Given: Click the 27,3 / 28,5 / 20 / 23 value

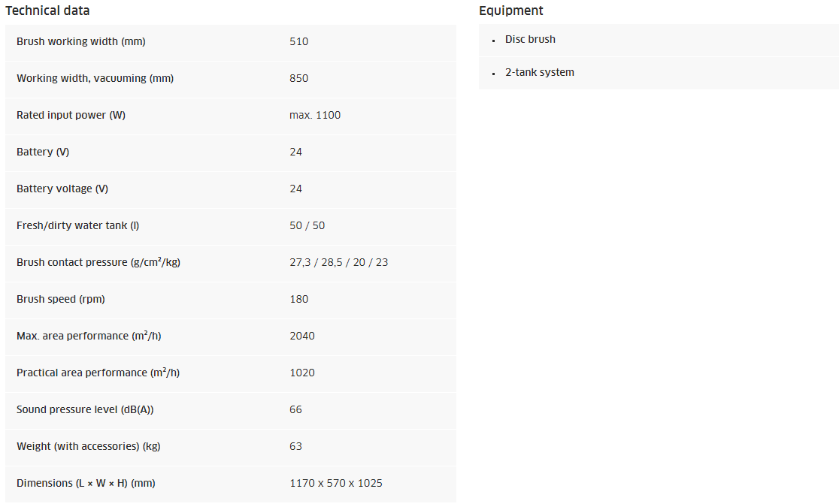Looking at the screenshot, I should point(338,262).
